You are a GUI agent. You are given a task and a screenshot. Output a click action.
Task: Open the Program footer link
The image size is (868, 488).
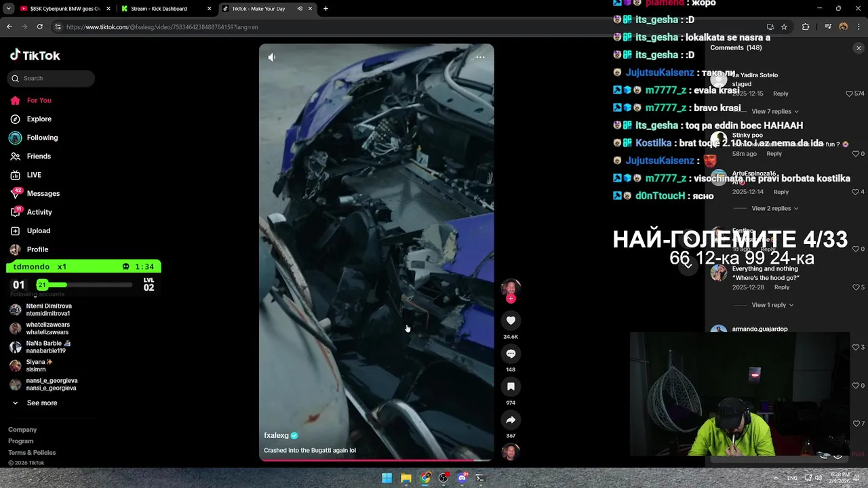click(x=20, y=441)
